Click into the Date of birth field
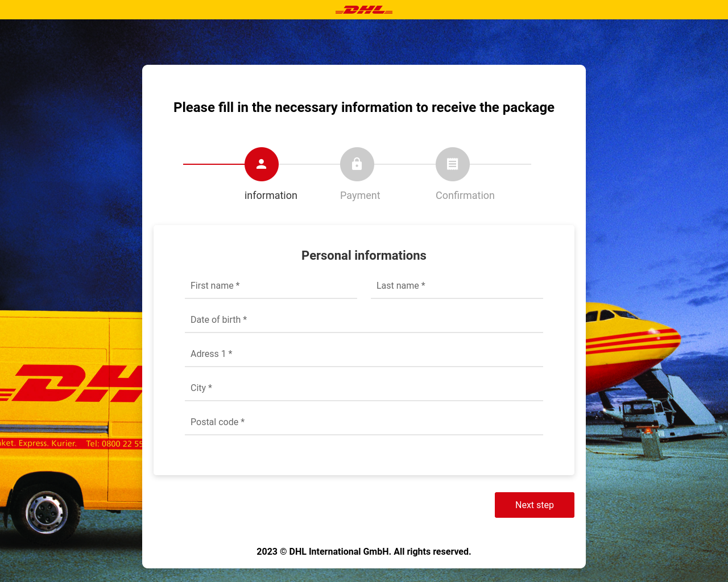The image size is (728, 582). [x=364, y=320]
